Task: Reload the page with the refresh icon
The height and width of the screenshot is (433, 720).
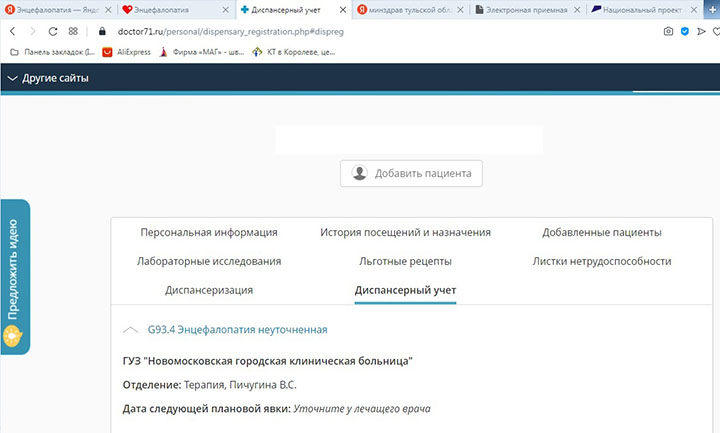Action: coord(51,31)
